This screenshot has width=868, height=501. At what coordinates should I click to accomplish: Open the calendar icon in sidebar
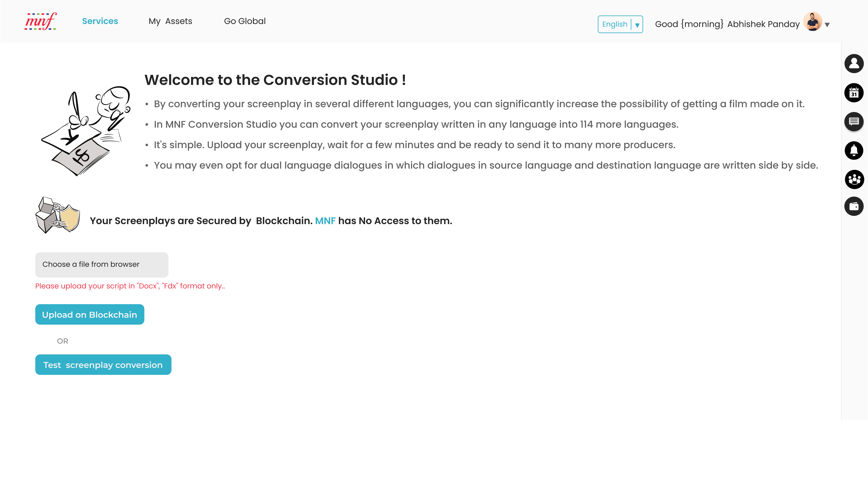tap(854, 93)
